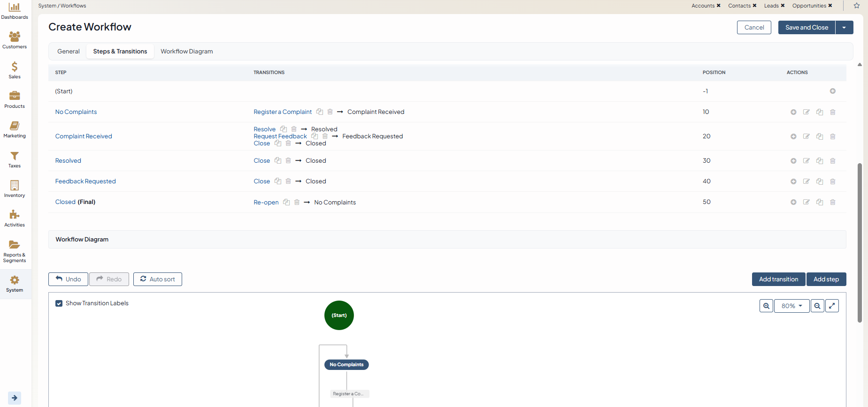
Task: Switch to the Workflow Diagram tab
Action: pyautogui.click(x=186, y=52)
